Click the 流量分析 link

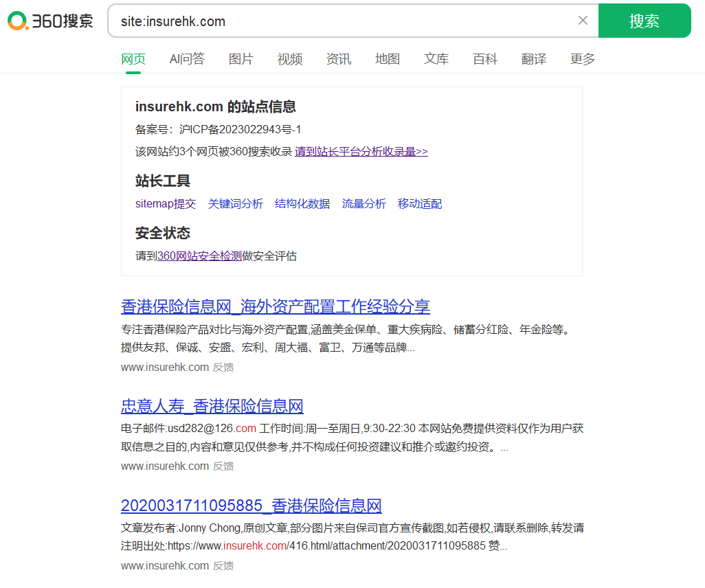click(364, 203)
